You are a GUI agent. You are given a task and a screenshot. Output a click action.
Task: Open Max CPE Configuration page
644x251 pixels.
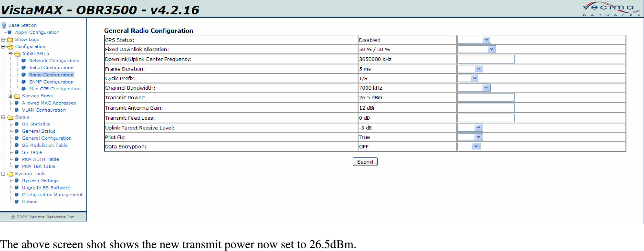pos(55,89)
